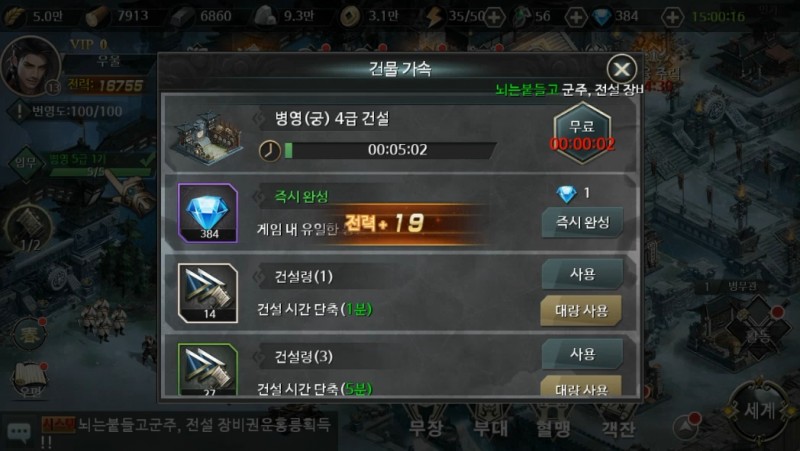The height and width of the screenshot is (451, 800).
Task: Click the 임무 quest diamond icon
Action: (26, 163)
